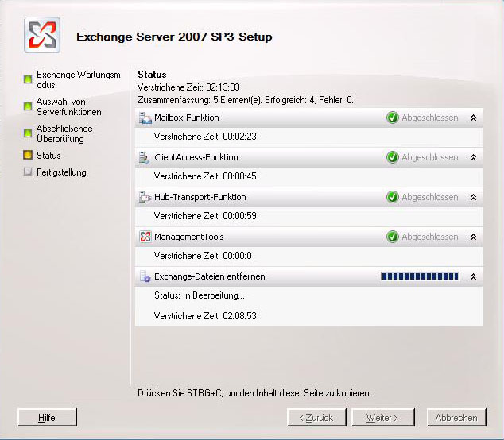
Task: Select the Exchange-Wartungsmodus wizard step
Action: (79, 79)
